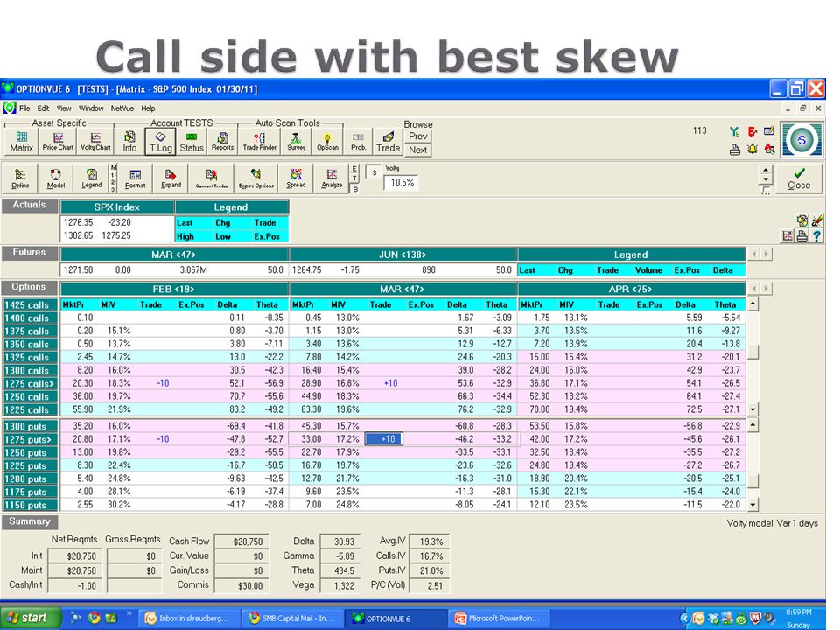Open the Survey scan tool
The height and width of the screenshot is (630, 840).
tap(297, 142)
